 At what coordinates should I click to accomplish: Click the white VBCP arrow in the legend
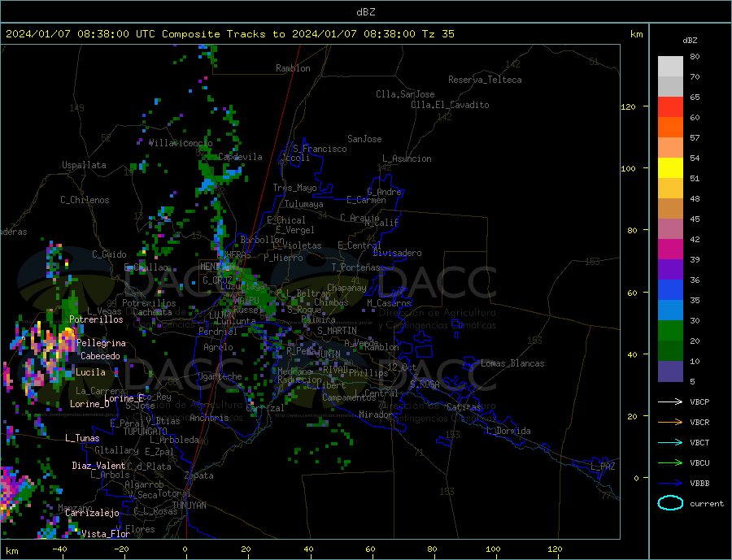670,402
